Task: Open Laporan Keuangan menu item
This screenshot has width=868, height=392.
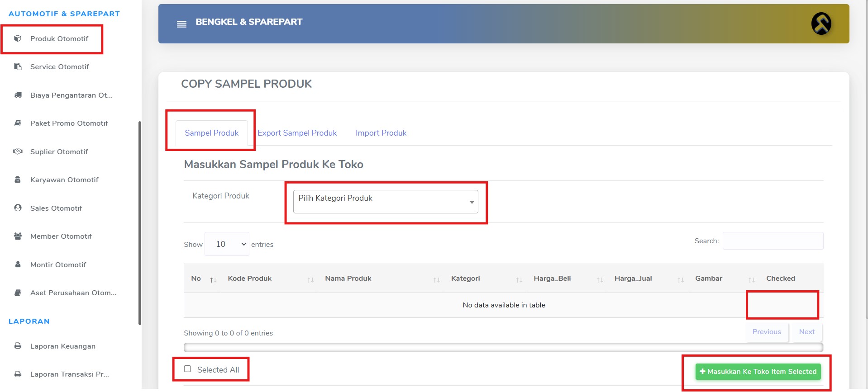Action: (x=62, y=346)
